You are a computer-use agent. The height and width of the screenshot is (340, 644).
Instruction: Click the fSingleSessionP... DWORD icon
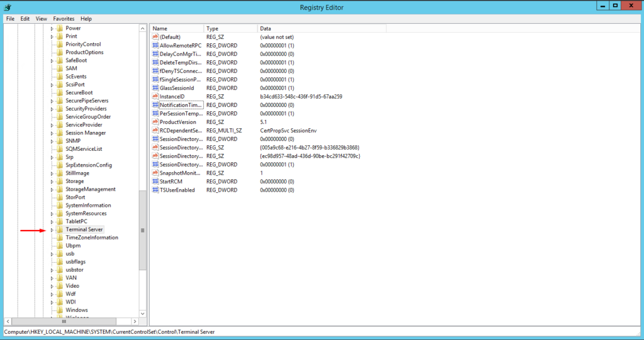(155, 79)
